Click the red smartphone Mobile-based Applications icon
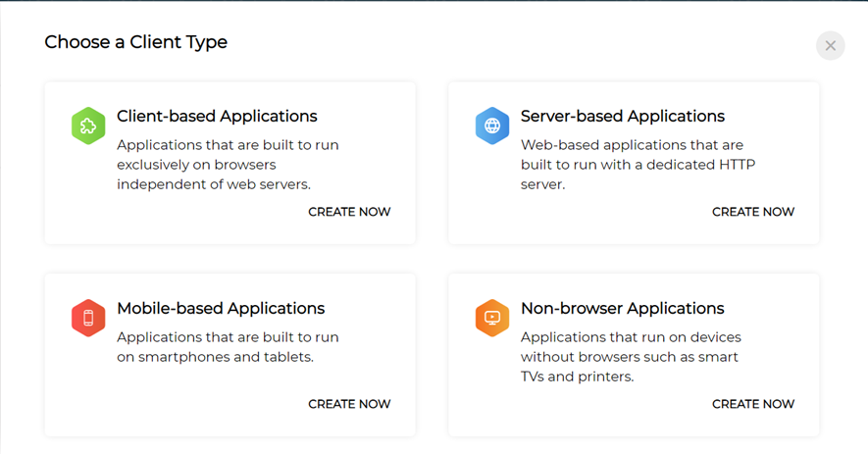Image resolution: width=868 pixels, height=454 pixels. [88, 318]
